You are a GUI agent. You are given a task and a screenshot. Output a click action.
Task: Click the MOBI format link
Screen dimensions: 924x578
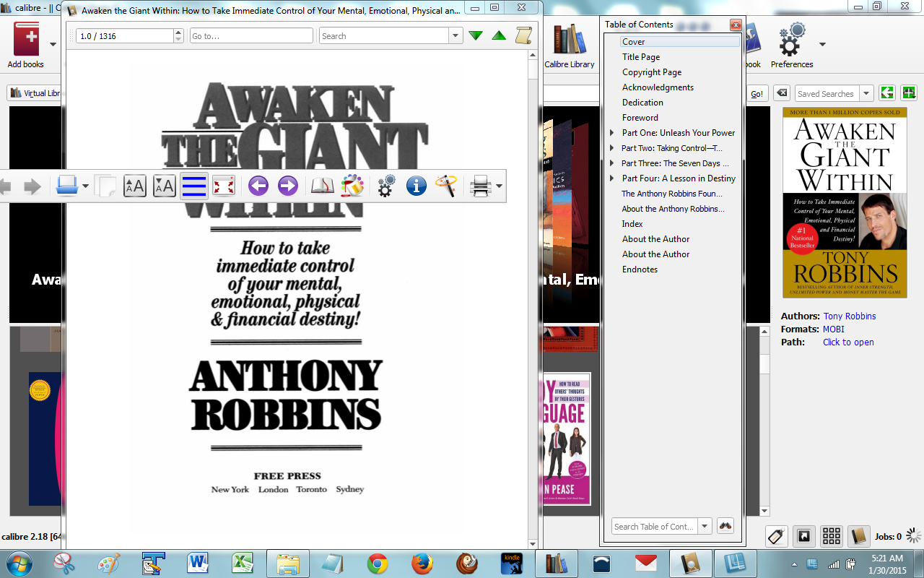tap(833, 329)
